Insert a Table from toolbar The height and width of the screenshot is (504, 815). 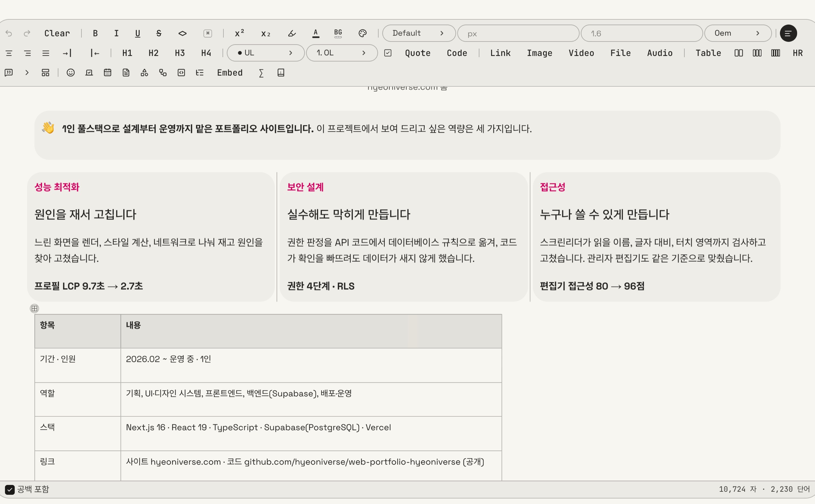point(708,53)
